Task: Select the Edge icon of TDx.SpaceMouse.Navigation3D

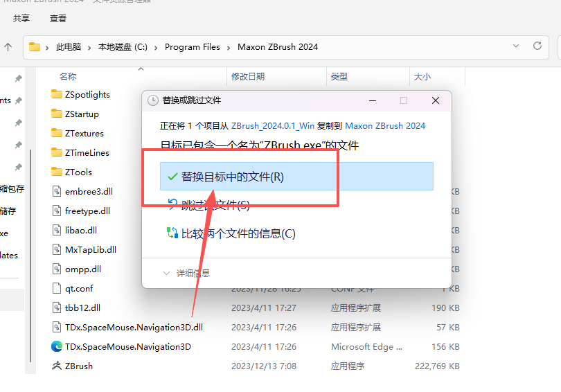Action: 57,346
